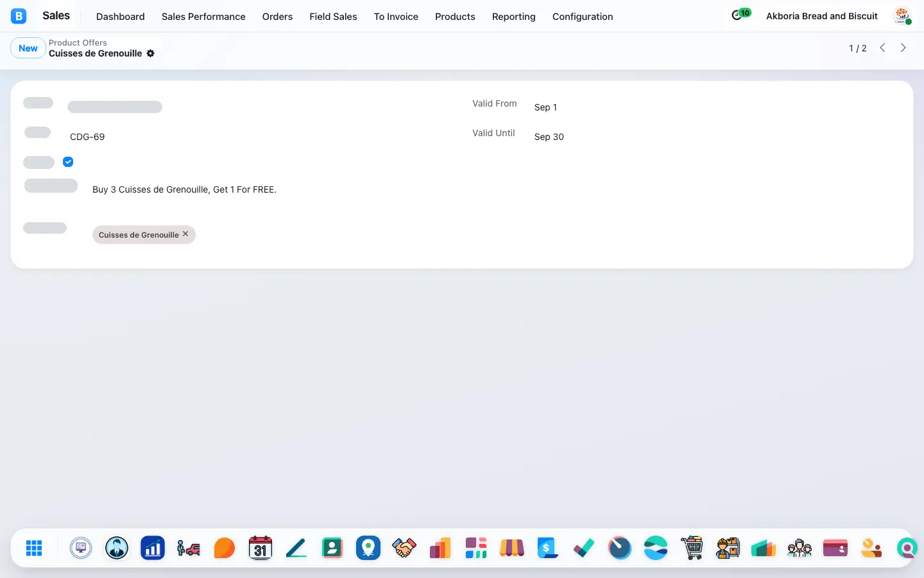Image resolution: width=924 pixels, height=578 pixels.
Task: Edit the Valid From date Sep 1
Action: [545, 107]
